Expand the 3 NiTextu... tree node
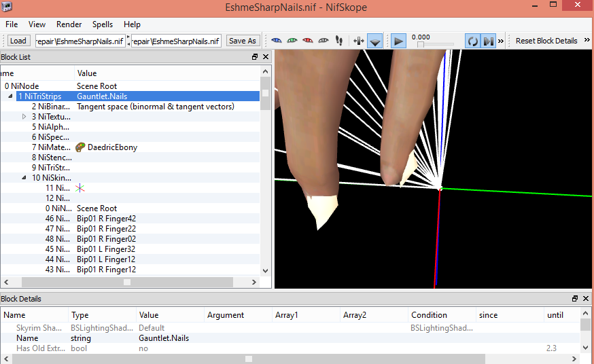This screenshot has width=594, height=364. (24, 117)
